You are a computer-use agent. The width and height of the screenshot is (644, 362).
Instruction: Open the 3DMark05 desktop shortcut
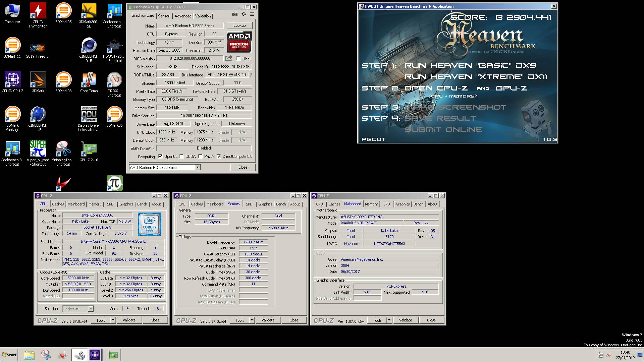63,13
